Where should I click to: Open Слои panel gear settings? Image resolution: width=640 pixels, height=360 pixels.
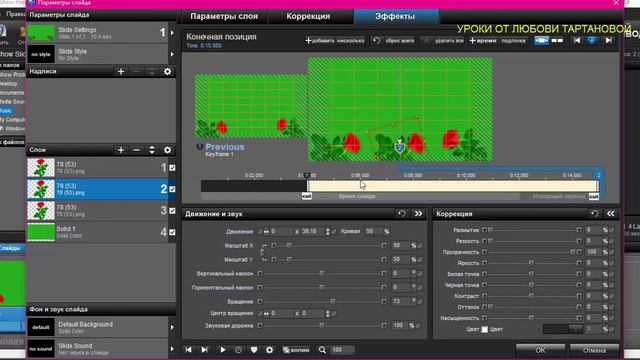(x=167, y=150)
